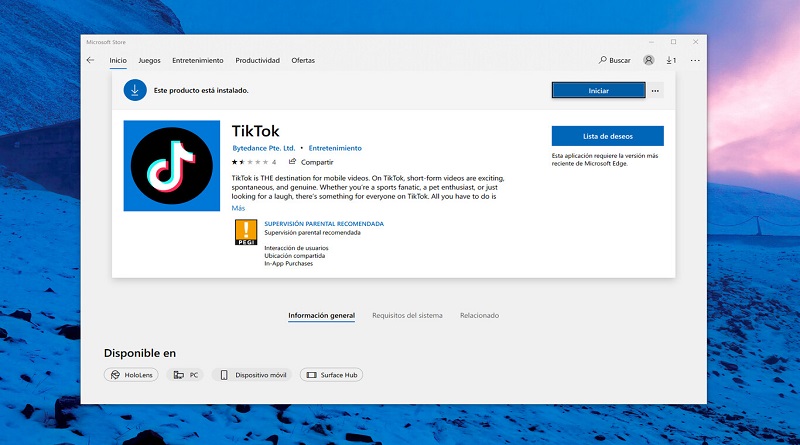Open the Bytedance Pte. Ltd. publisher link

[264, 148]
